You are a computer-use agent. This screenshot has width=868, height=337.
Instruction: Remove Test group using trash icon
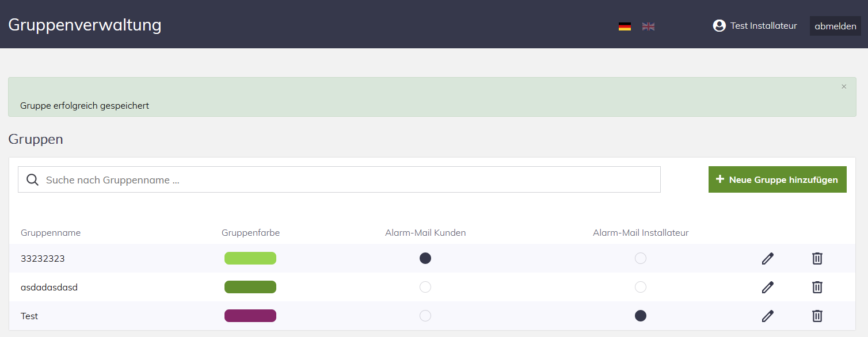coord(817,316)
